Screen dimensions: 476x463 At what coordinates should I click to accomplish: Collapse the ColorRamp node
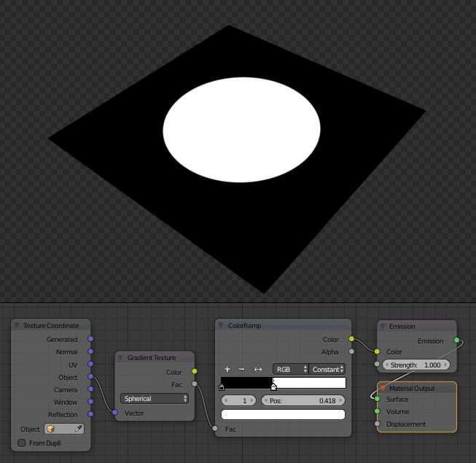pos(221,325)
